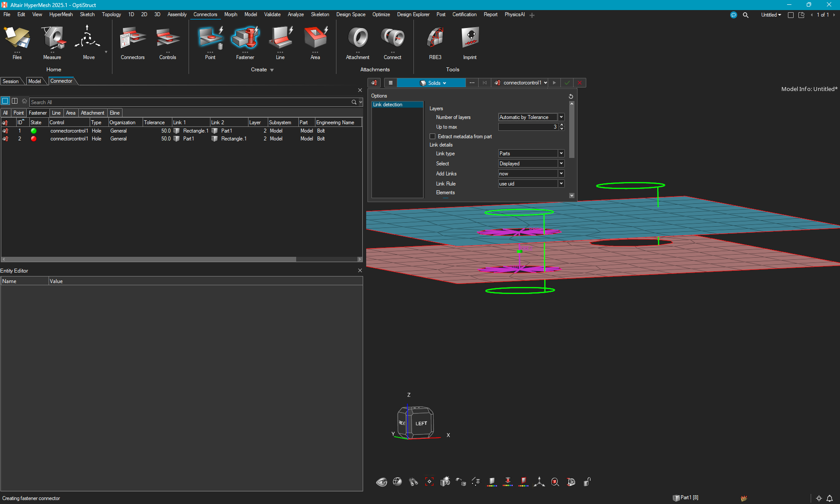Viewport: 840px width, 504px height.
Task: Open the connector Controls tool
Action: (x=168, y=42)
